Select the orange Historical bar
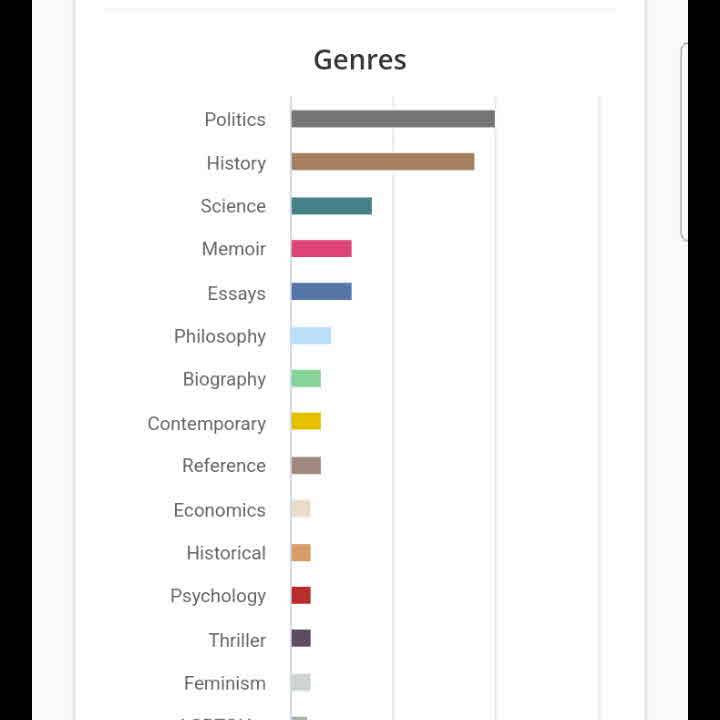 (x=301, y=553)
